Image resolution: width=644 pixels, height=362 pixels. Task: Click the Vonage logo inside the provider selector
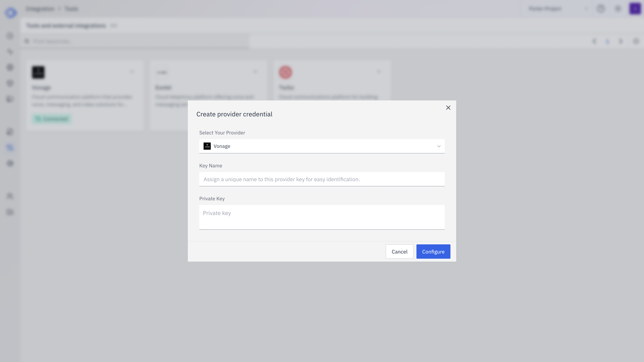click(x=207, y=146)
